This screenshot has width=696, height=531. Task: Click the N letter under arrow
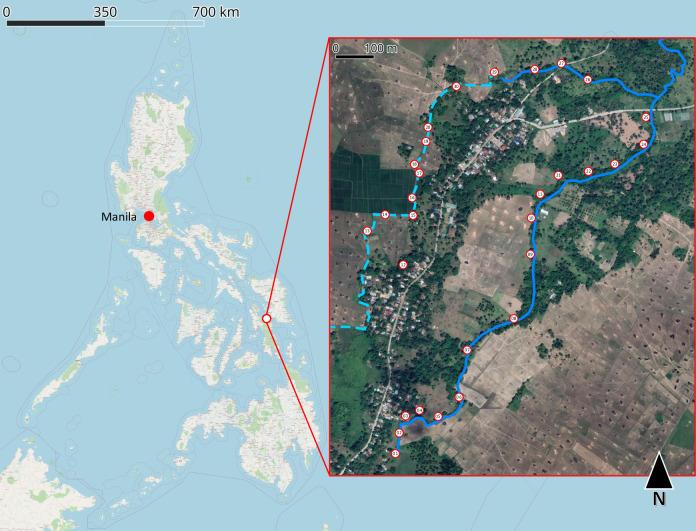click(x=659, y=499)
